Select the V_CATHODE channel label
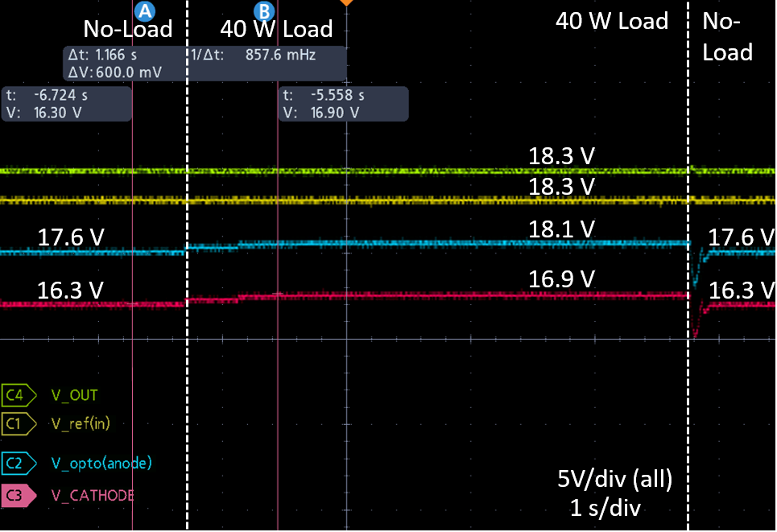Image resolution: width=777 pixels, height=532 pixels. [92, 496]
